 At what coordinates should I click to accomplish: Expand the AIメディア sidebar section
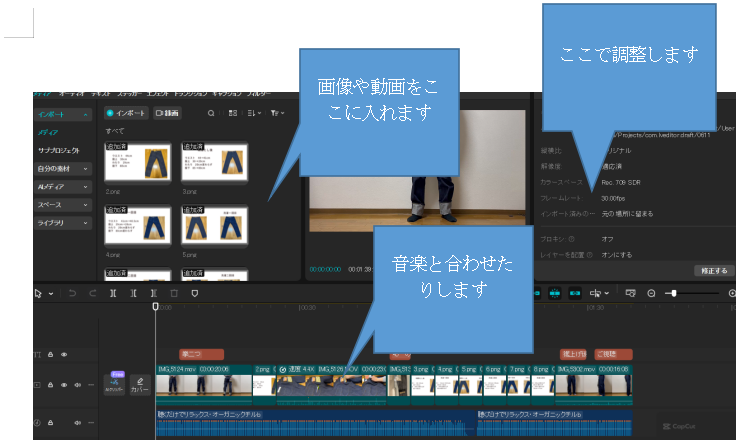tap(63, 187)
